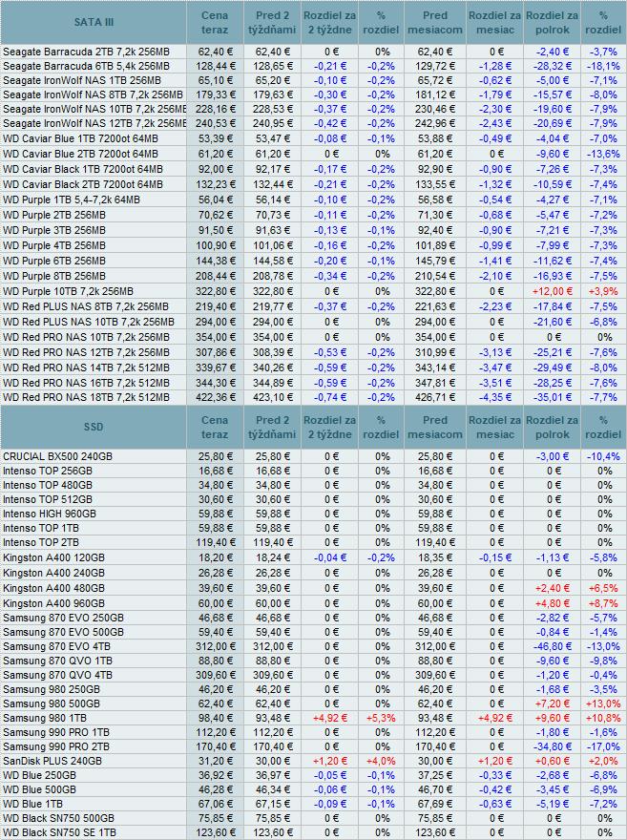Screen dimensions: 627x840
Task: Click -3,5% value for Samsung 980 250GB
Action: [x=603, y=689]
